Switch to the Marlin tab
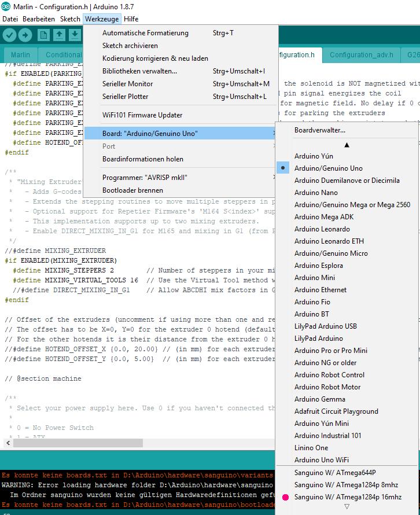Viewport: 420px width, 515px height. (x=20, y=55)
